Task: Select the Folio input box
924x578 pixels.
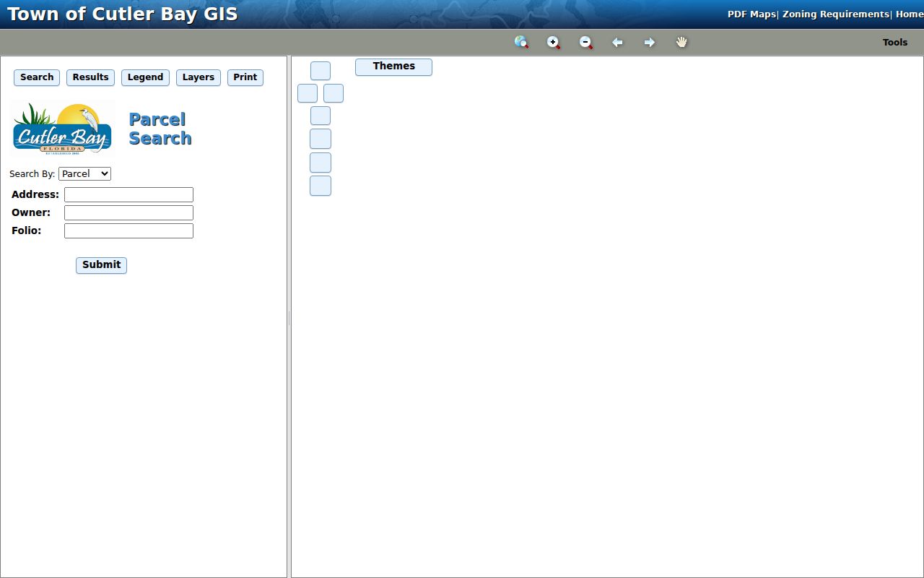Action: (x=128, y=231)
